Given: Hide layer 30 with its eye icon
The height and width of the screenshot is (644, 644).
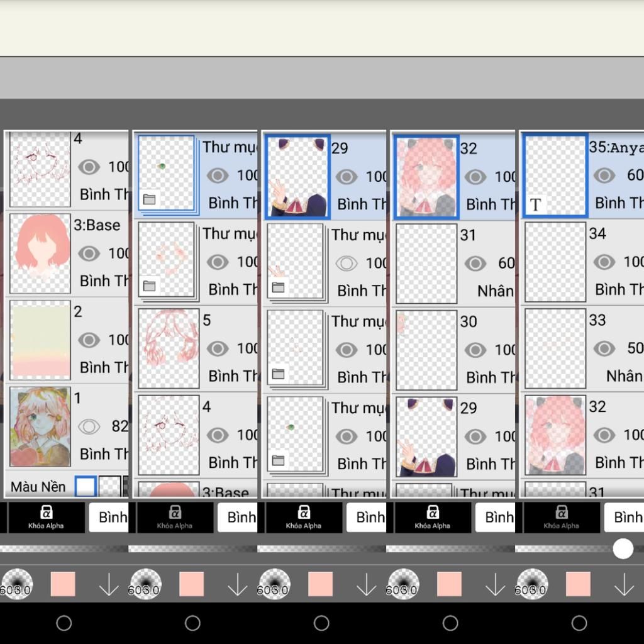Looking at the screenshot, I should tap(475, 350).
